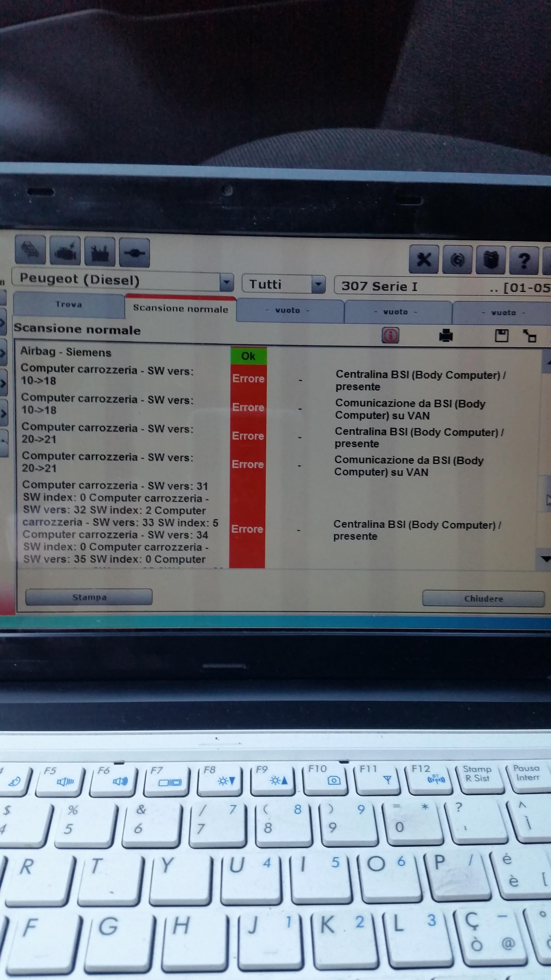Click Errore for 20->21 Centralina BSI row
The image size is (551, 980).
(x=248, y=436)
